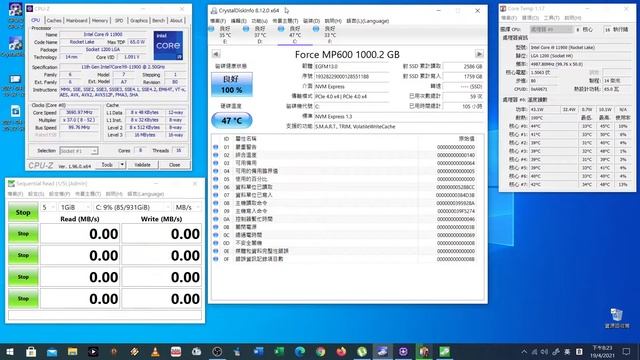
Task: Open Microsoft Store from the taskbar
Action: click(31, 351)
